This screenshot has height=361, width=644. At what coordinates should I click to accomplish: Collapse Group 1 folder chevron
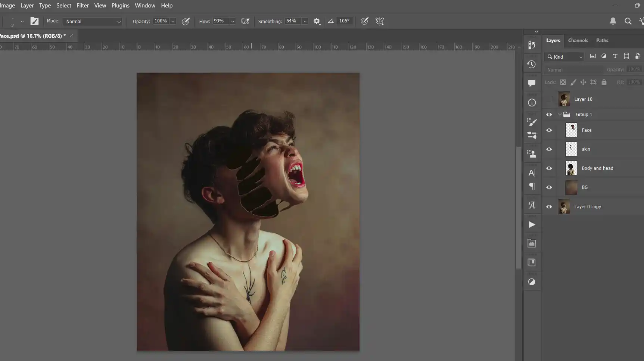(x=560, y=115)
